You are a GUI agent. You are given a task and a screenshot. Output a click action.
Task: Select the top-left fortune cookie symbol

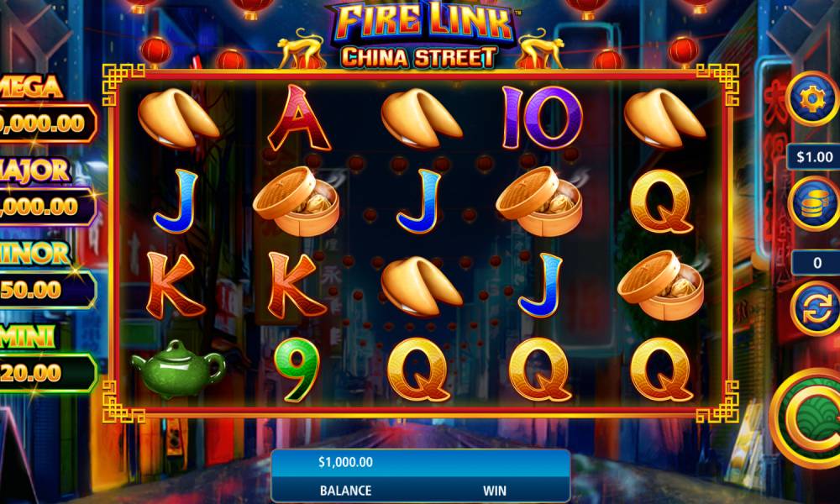click(178, 118)
